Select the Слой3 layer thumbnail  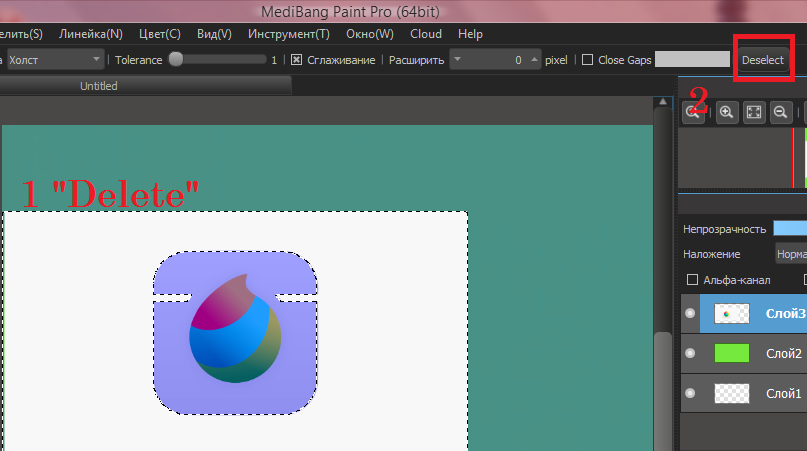point(732,314)
